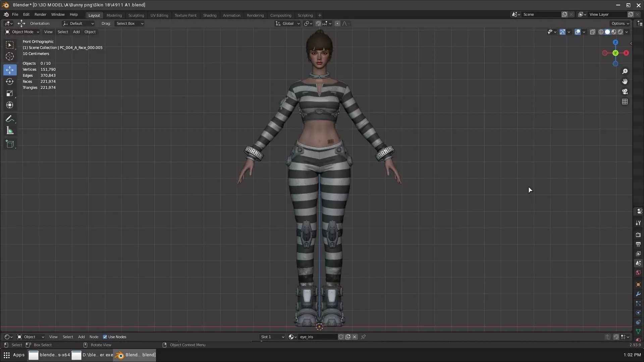Expand the overlays options arrow
This screenshot has height=362, width=644.
pyautogui.click(x=584, y=32)
